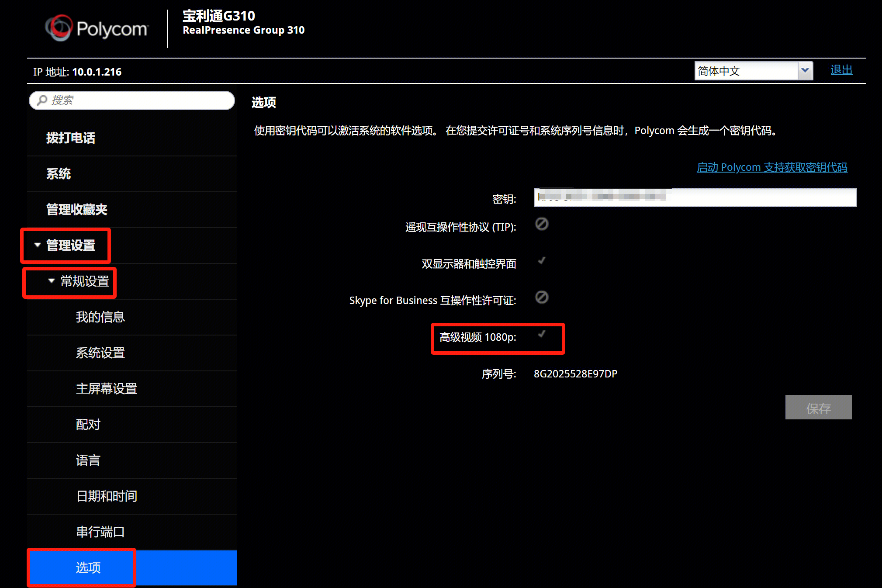882x588 pixels.
Task: Open 日期和时间 page
Action: (x=132, y=496)
